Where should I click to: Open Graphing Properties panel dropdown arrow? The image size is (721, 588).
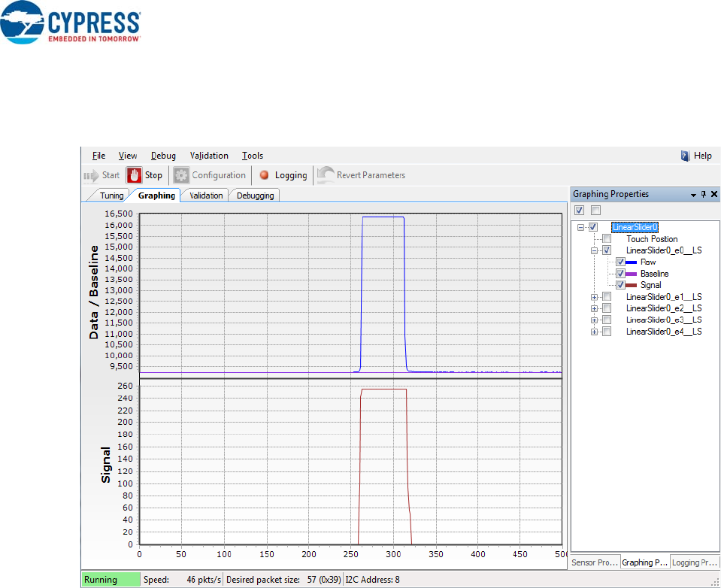(693, 194)
